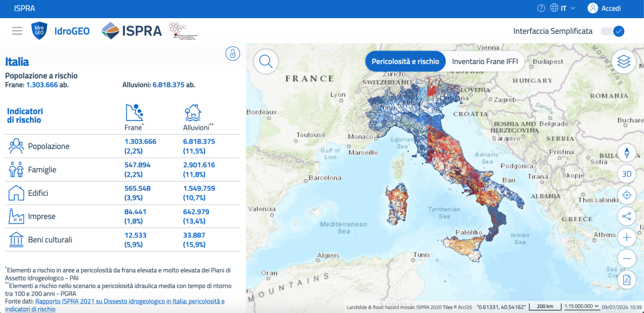The height and width of the screenshot is (313, 644).
Task: Click the Imprese factory icon
Action: 16,217
